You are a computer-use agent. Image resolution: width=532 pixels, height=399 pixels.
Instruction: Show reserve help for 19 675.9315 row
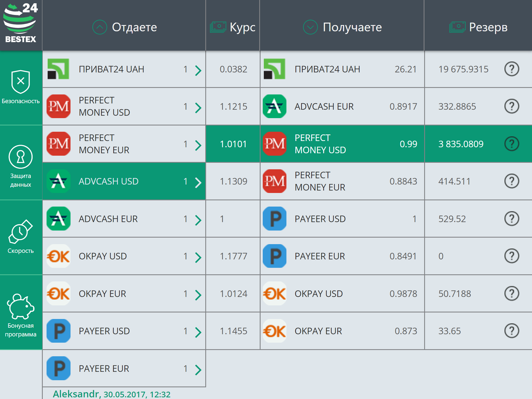(512, 69)
